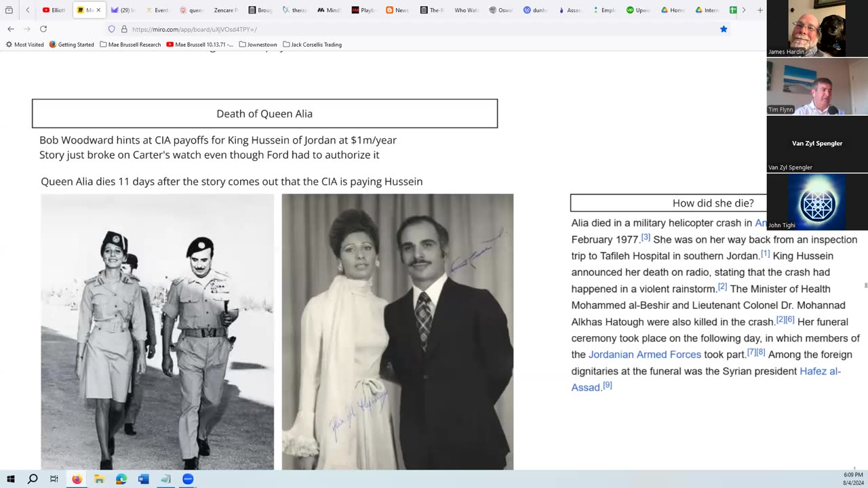Screen dimensions: 868x488
Task: Switch to the Mind tab
Action: pyautogui.click(x=329, y=10)
